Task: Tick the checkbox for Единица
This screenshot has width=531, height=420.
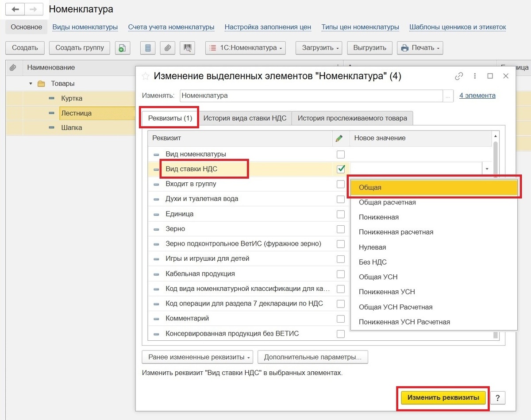Action: coord(341,214)
